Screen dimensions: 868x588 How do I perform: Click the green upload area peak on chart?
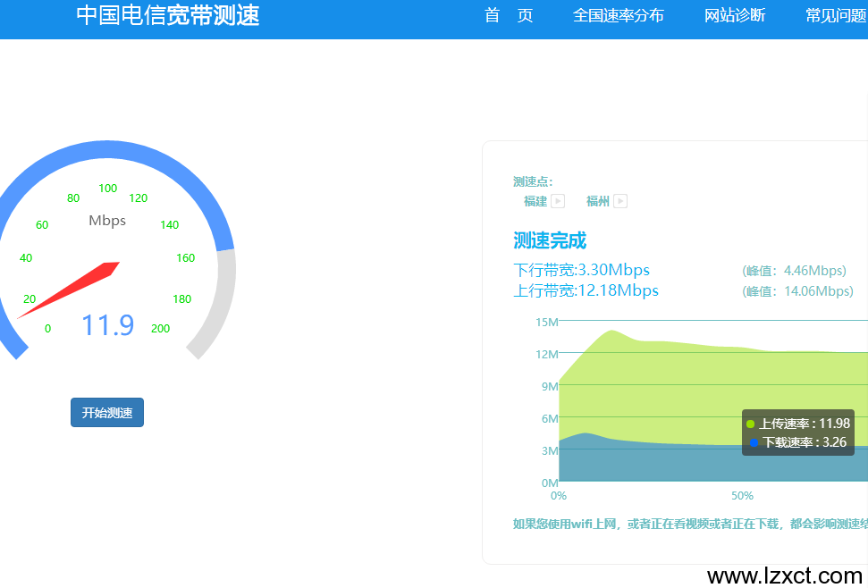(611, 332)
